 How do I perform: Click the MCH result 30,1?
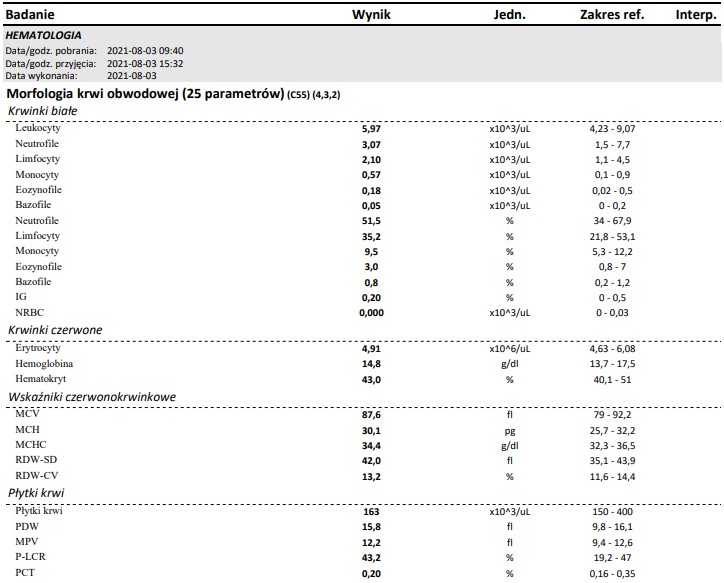coord(371,431)
